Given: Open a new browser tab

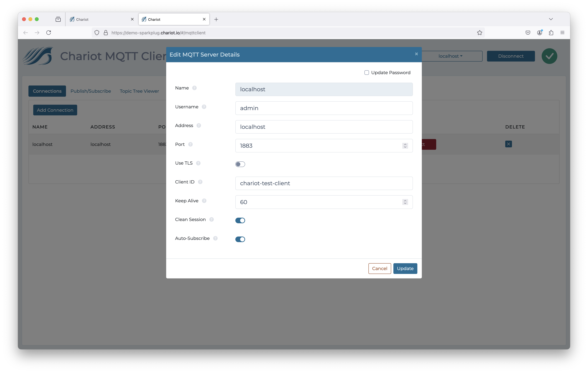Looking at the screenshot, I should pos(216,19).
